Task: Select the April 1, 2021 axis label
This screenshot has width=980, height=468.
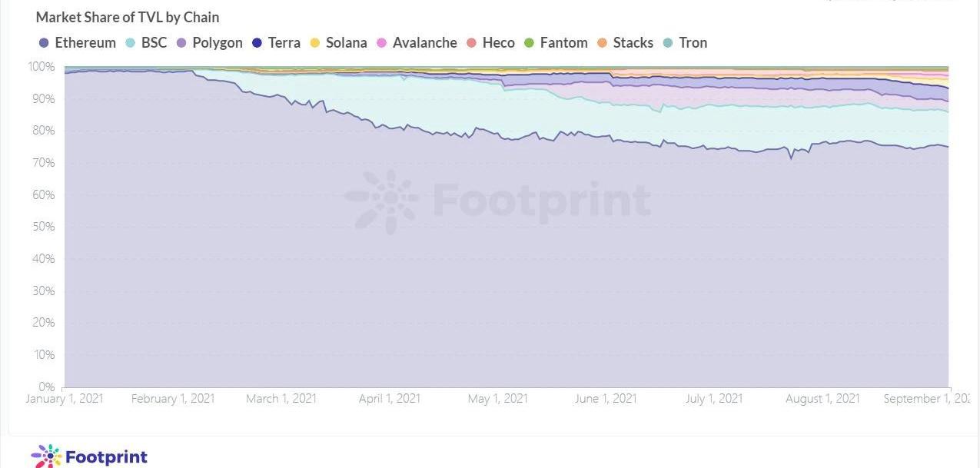Action: tap(390, 399)
